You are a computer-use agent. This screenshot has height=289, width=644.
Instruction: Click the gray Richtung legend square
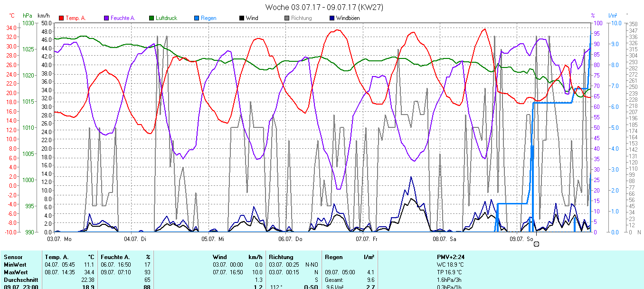[x=287, y=18]
